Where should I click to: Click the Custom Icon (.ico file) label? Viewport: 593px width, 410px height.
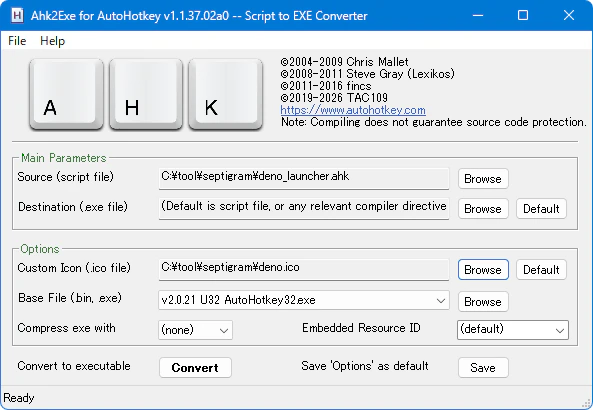coord(74,268)
